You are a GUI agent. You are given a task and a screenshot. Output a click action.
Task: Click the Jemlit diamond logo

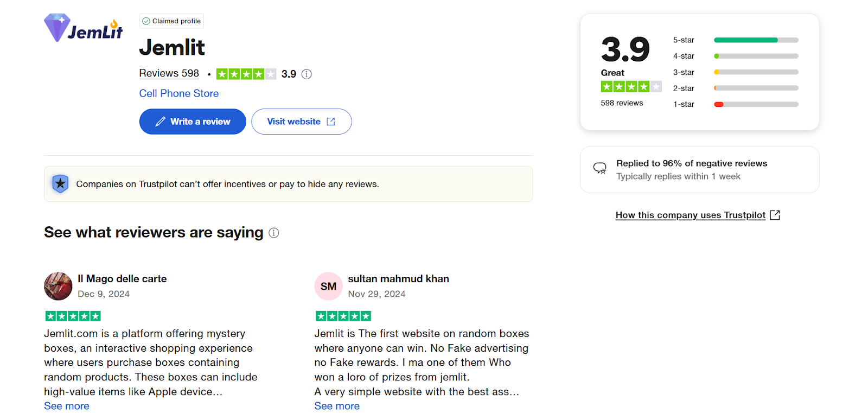(x=84, y=28)
